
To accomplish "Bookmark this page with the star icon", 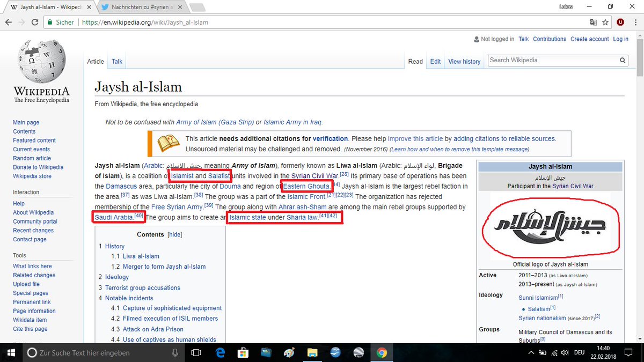I will pos(605,23).
